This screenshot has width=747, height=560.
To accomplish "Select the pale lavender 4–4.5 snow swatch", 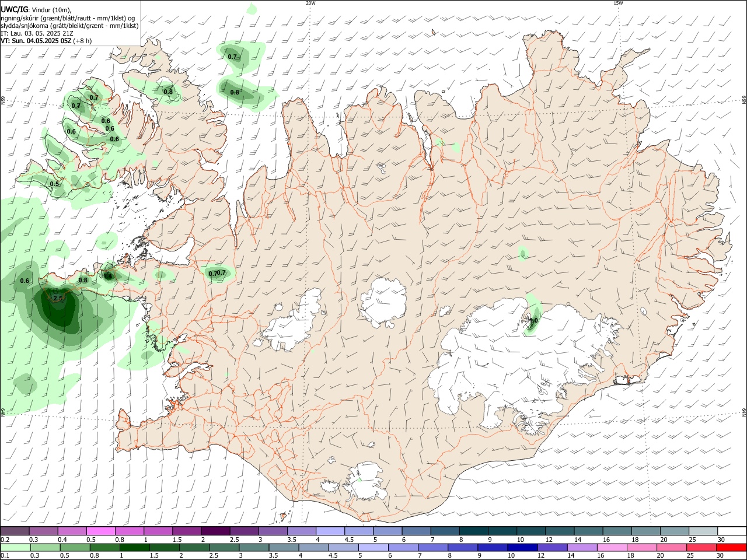I will point(330,531).
